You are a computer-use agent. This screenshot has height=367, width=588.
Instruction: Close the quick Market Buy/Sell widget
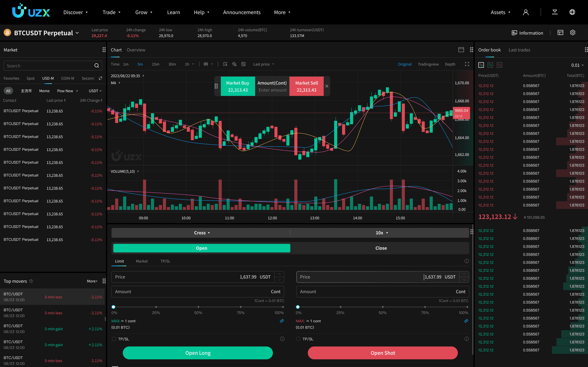pos(327,86)
